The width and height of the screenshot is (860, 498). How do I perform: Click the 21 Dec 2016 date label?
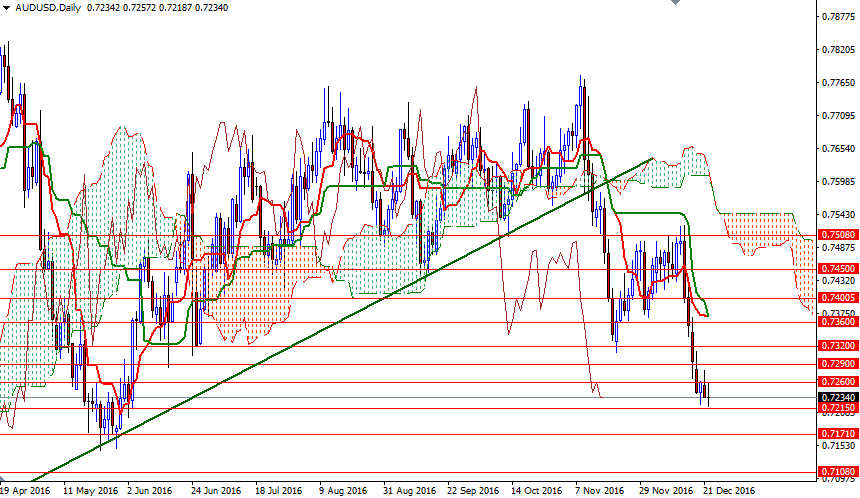pyautogui.click(x=729, y=490)
